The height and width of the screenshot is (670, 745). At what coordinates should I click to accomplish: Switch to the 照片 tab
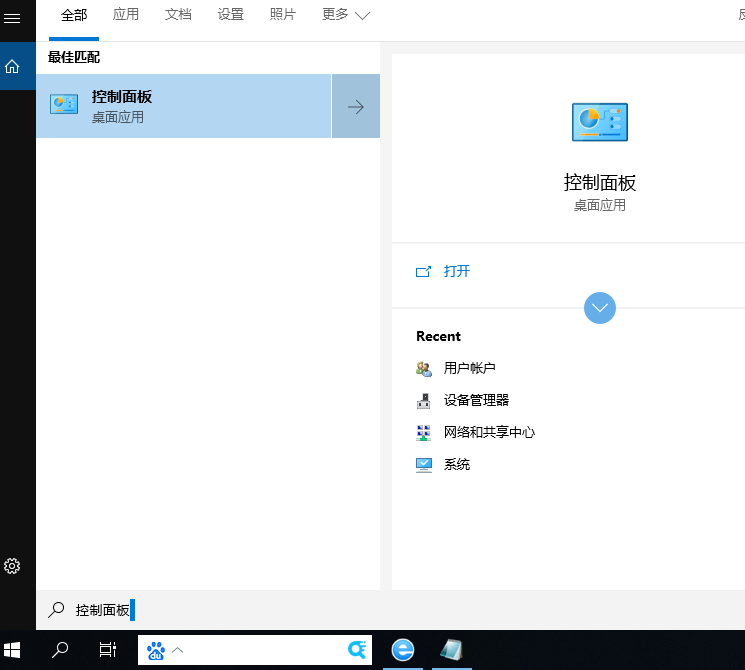283,15
